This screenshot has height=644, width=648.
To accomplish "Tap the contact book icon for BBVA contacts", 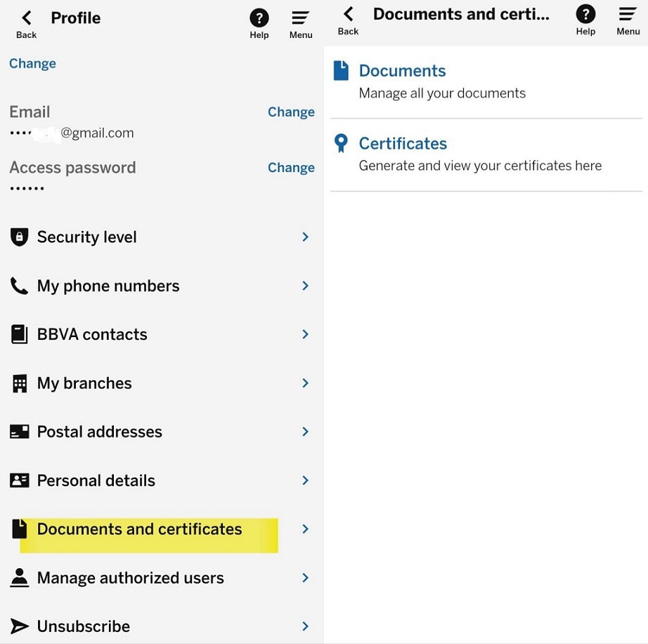I will pyautogui.click(x=19, y=334).
